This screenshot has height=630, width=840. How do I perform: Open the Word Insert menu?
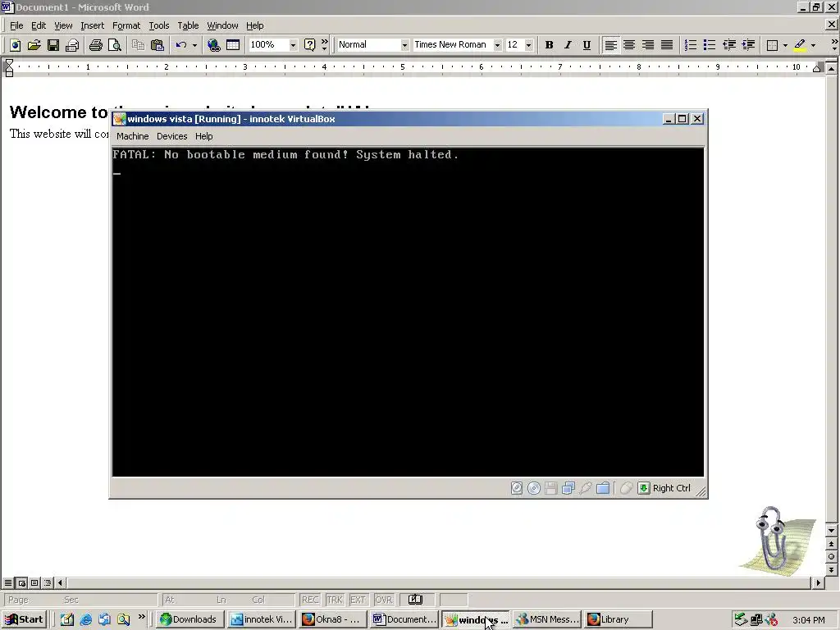click(92, 25)
